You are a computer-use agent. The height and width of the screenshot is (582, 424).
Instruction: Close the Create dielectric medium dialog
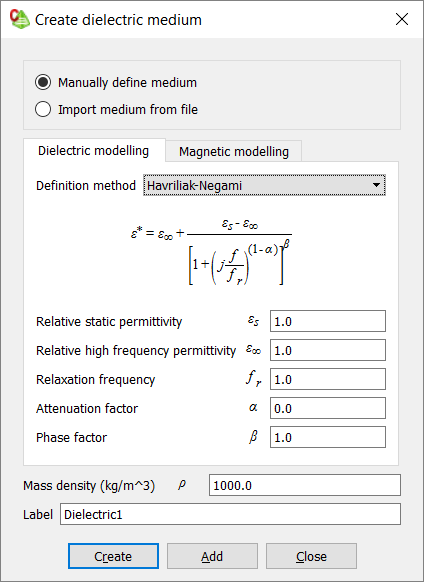click(x=402, y=19)
